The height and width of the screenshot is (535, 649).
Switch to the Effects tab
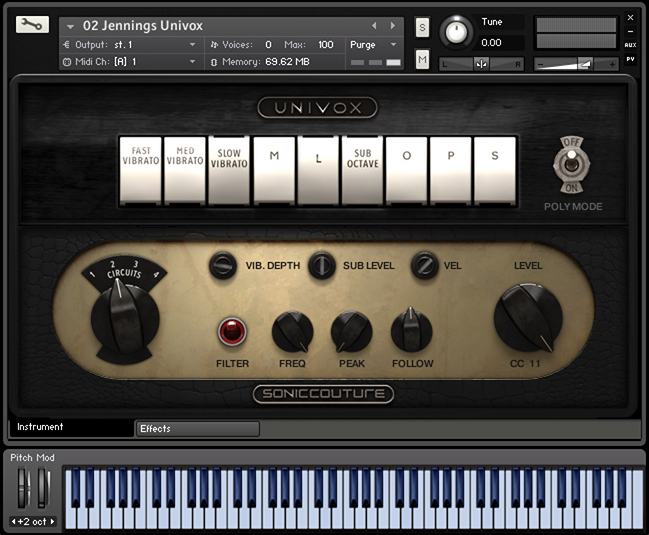pyautogui.click(x=197, y=429)
